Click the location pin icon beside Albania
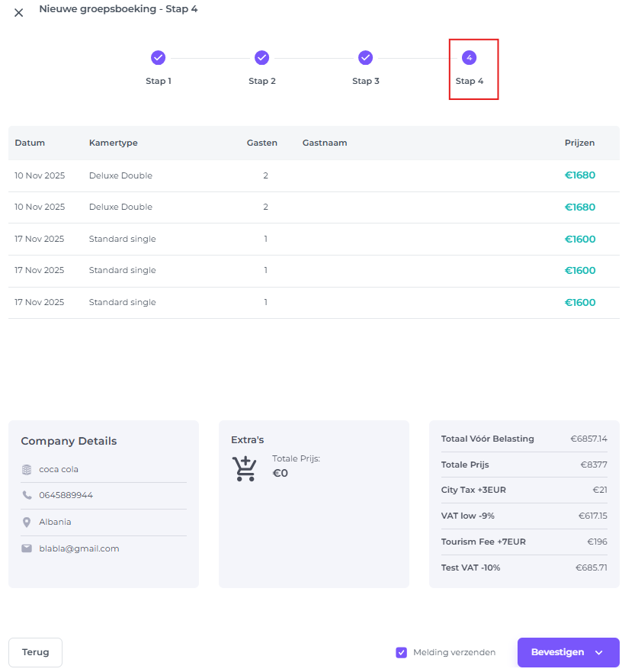Screen dimensions: 622x672 click(27, 522)
